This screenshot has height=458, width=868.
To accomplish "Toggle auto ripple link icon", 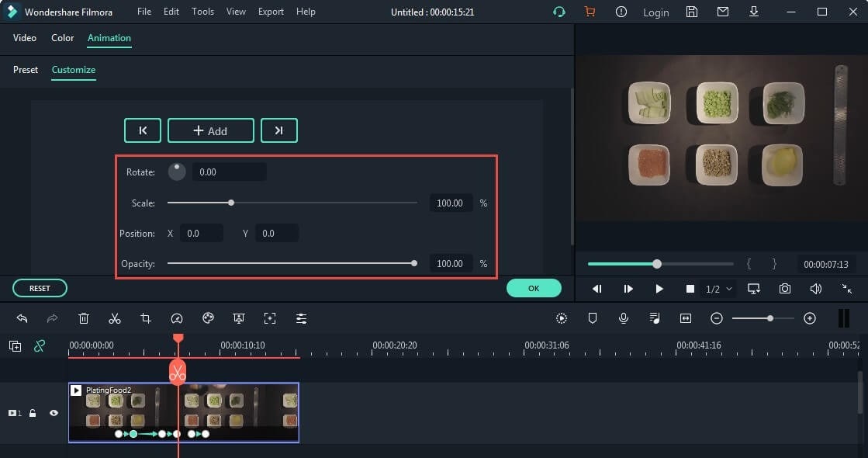I will [x=40, y=346].
